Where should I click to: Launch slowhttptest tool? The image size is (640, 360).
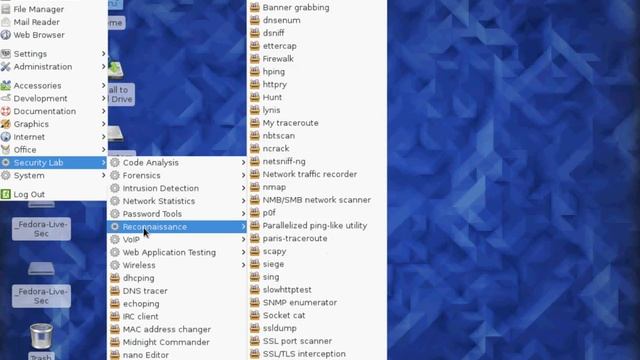tap(317, 290)
